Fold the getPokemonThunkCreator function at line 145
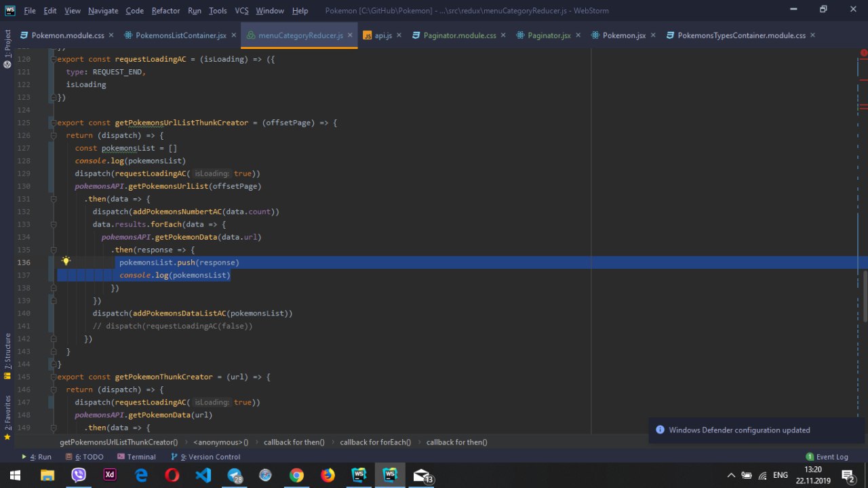This screenshot has width=868, height=488. (x=52, y=377)
